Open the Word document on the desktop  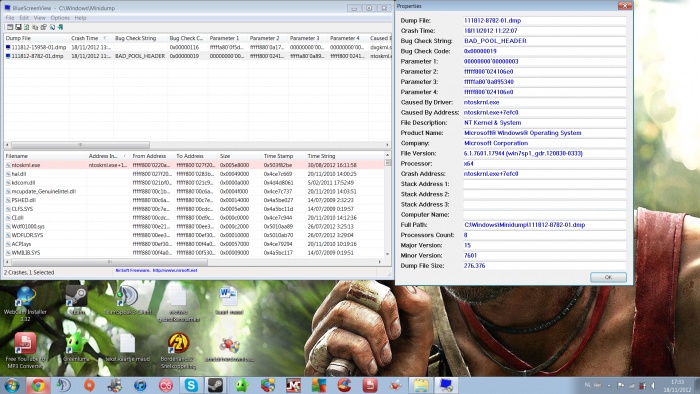229,300
